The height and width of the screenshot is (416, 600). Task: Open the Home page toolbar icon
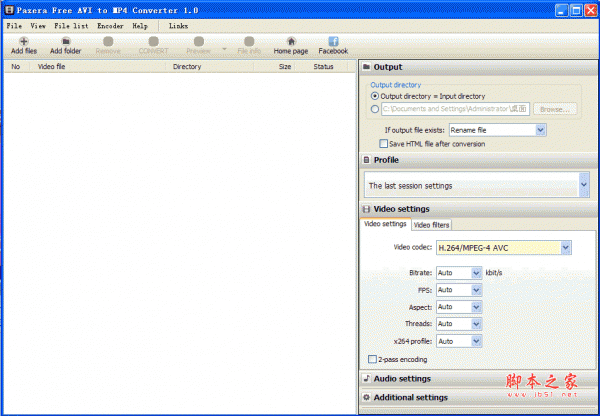tap(291, 41)
